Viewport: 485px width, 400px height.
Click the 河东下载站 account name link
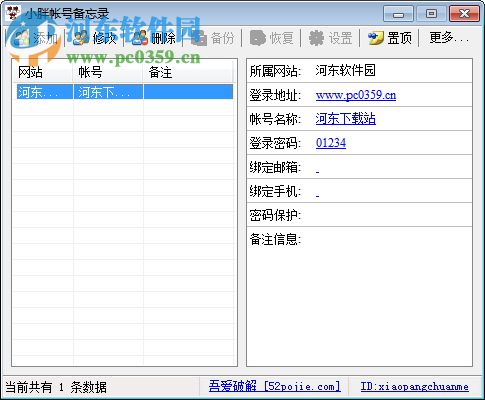pyautogui.click(x=346, y=119)
